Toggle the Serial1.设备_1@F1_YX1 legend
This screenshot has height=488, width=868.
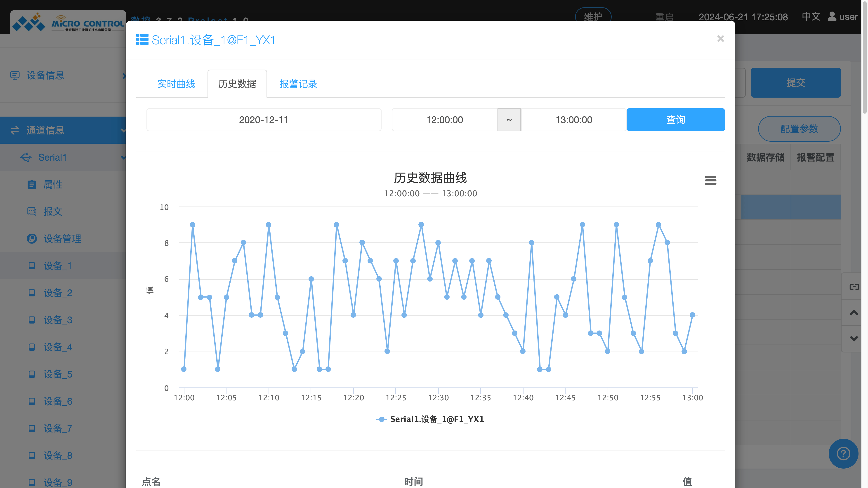[x=430, y=419]
